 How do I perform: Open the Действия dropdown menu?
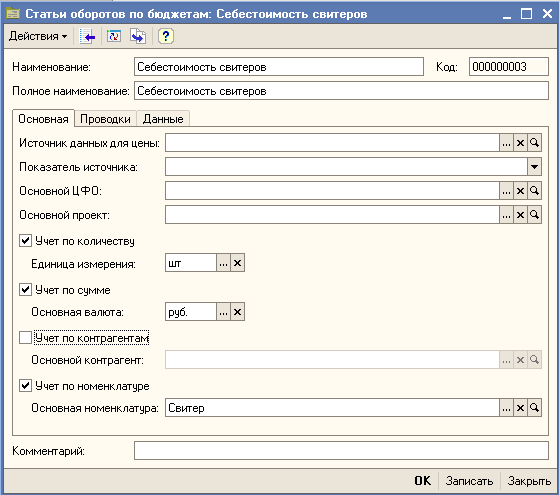coord(38,36)
